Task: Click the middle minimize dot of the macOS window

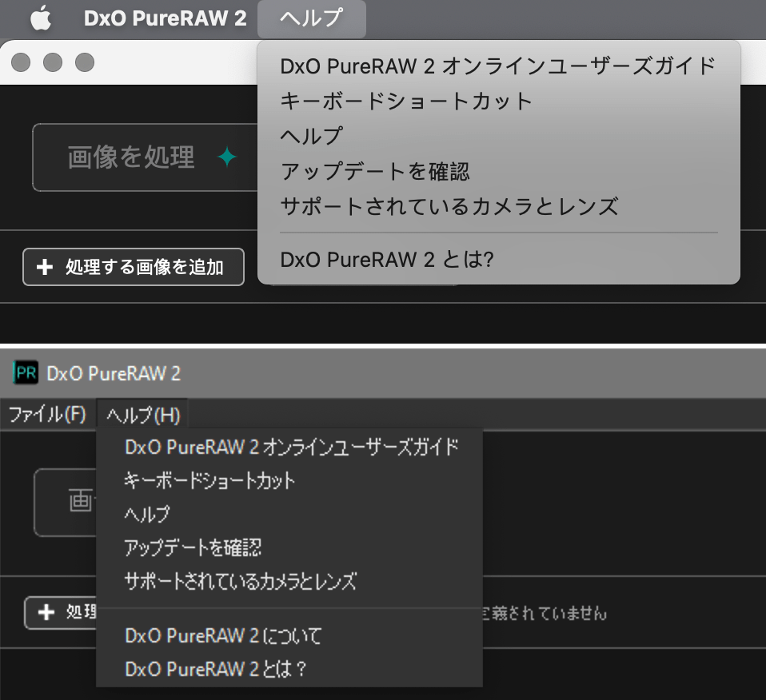Action: (53, 62)
